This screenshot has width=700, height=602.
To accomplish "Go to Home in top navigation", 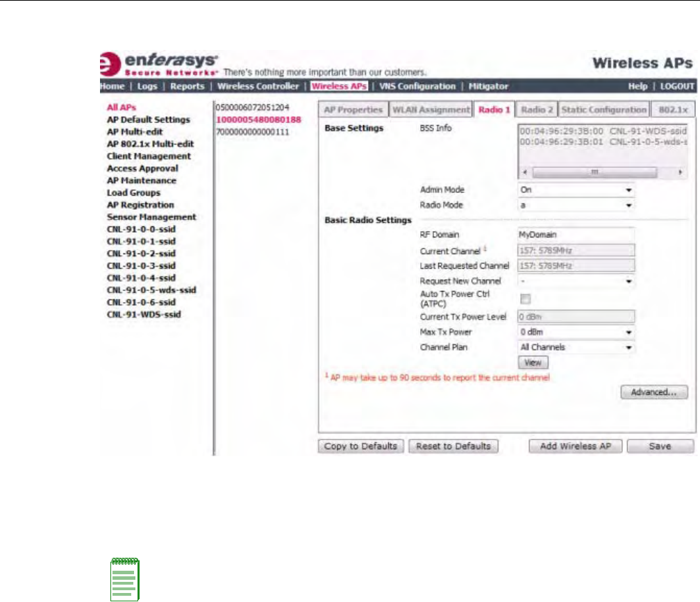I will coord(112,86).
